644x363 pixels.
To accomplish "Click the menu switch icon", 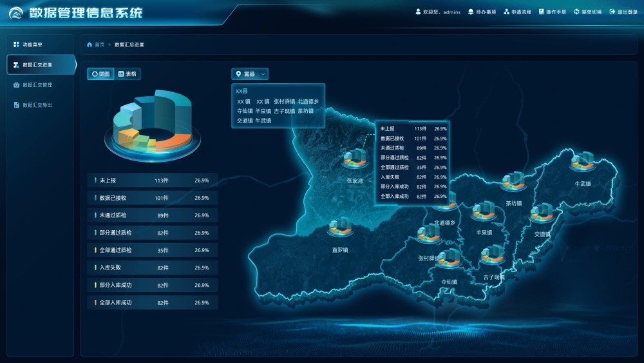I will 576,12.
